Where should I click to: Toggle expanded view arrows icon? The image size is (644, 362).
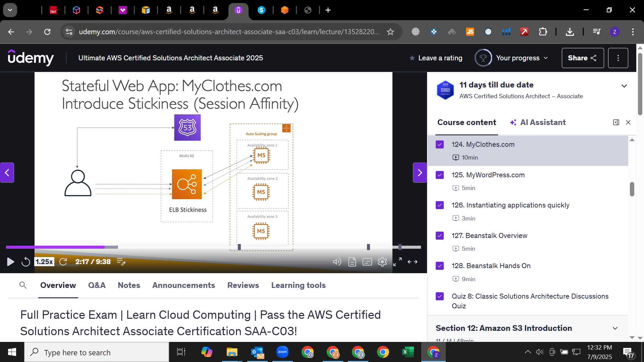coord(413,262)
